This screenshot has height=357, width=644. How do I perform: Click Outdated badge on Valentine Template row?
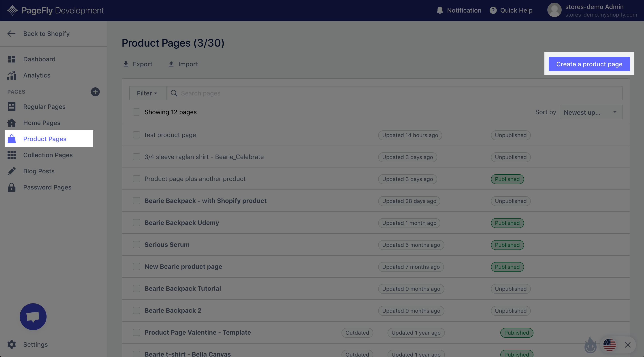click(357, 333)
